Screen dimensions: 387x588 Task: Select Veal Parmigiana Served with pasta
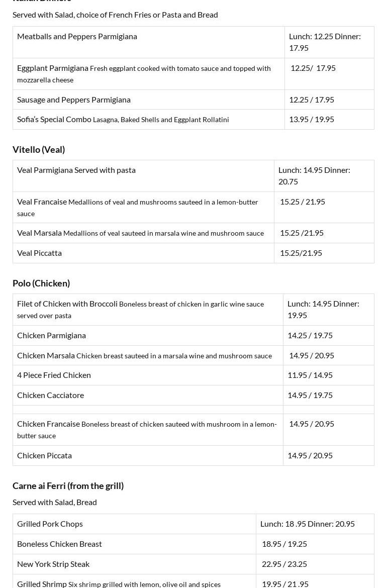pyautogui.click(x=76, y=170)
